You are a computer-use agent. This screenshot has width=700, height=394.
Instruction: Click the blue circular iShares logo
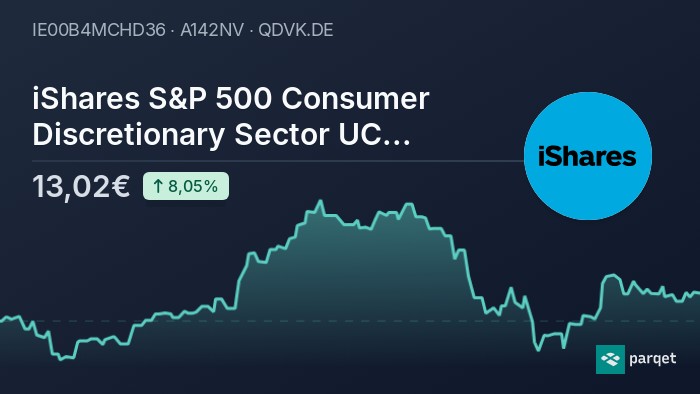(x=588, y=156)
